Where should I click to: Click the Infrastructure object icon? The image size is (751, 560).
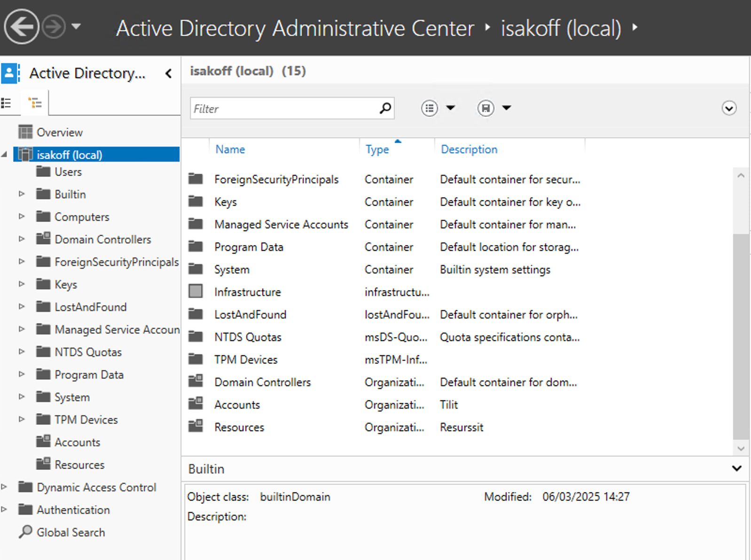pyautogui.click(x=196, y=292)
